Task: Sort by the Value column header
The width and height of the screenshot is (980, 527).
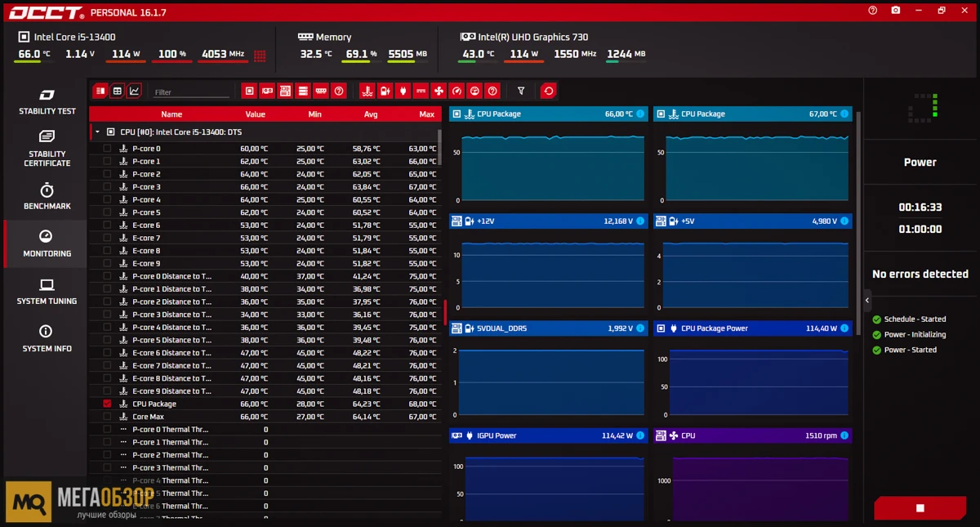Action: click(x=256, y=114)
